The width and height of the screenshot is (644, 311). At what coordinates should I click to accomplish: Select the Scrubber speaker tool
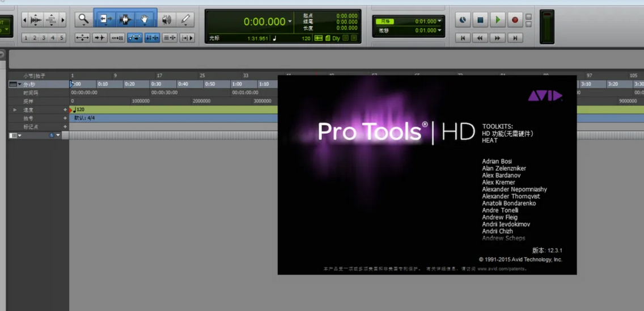166,19
